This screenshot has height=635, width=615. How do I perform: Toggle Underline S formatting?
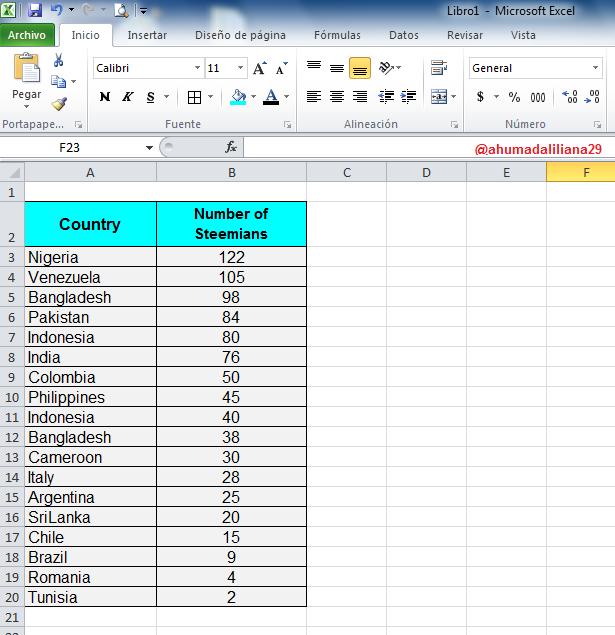[x=151, y=97]
